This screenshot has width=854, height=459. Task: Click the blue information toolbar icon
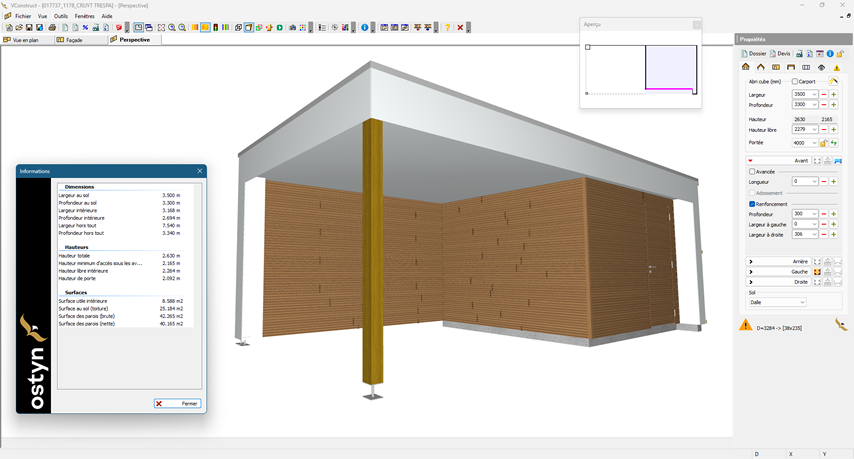point(364,28)
